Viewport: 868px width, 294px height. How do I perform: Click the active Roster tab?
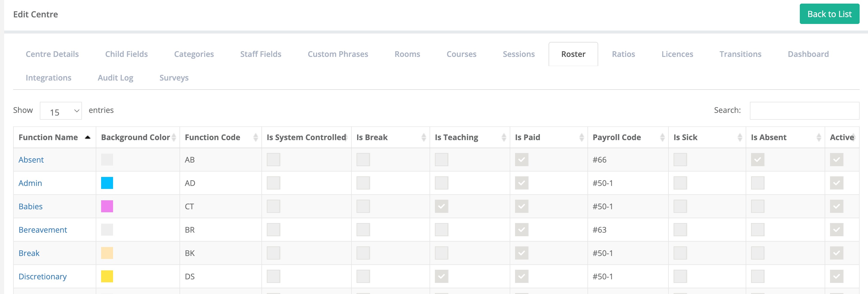pyautogui.click(x=573, y=54)
